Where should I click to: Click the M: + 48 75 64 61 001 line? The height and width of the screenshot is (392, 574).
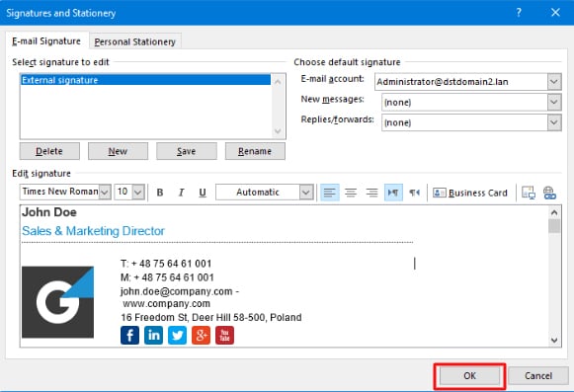pyautogui.click(x=167, y=277)
